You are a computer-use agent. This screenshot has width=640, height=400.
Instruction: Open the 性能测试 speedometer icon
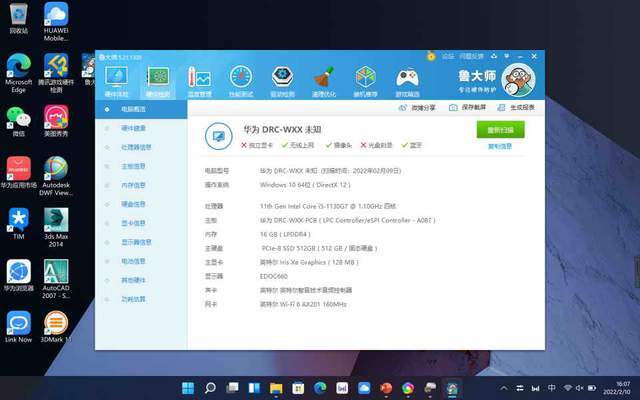coord(241,77)
